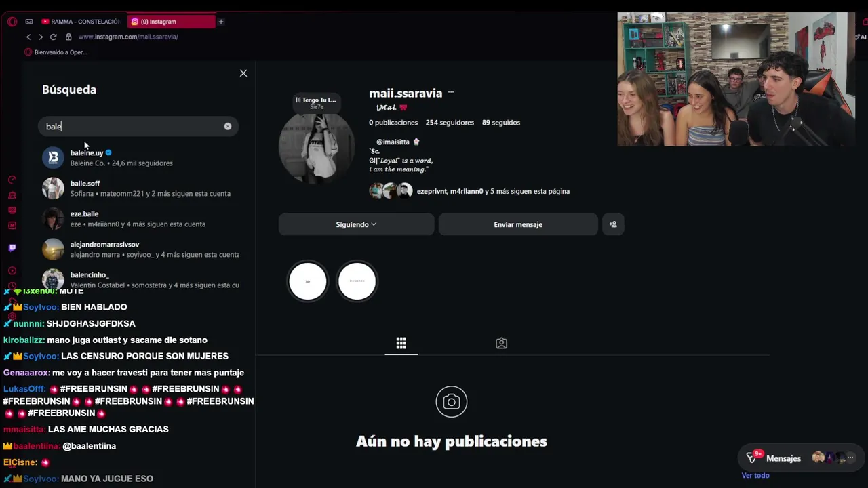Viewport: 868px width, 488px height.
Task: Click the LukasOfff chat username
Action: click(24, 389)
